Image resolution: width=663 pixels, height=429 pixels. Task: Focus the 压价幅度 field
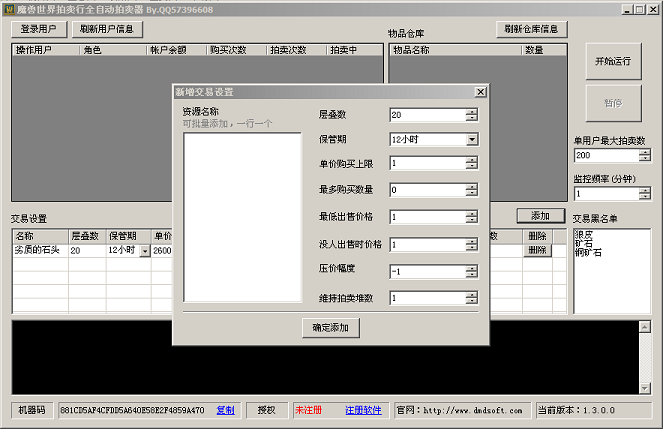[x=427, y=271]
